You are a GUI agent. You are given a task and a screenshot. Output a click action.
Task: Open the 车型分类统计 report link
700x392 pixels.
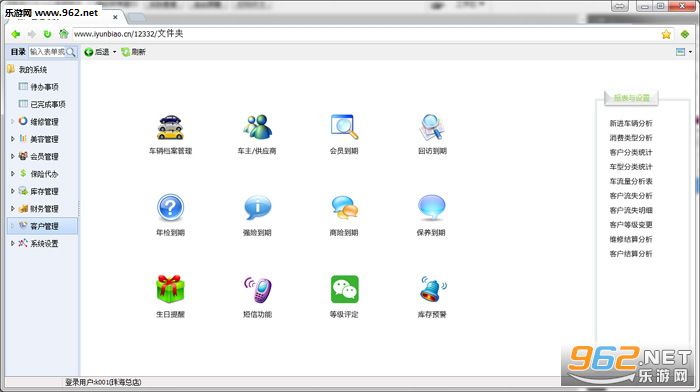[631, 167]
